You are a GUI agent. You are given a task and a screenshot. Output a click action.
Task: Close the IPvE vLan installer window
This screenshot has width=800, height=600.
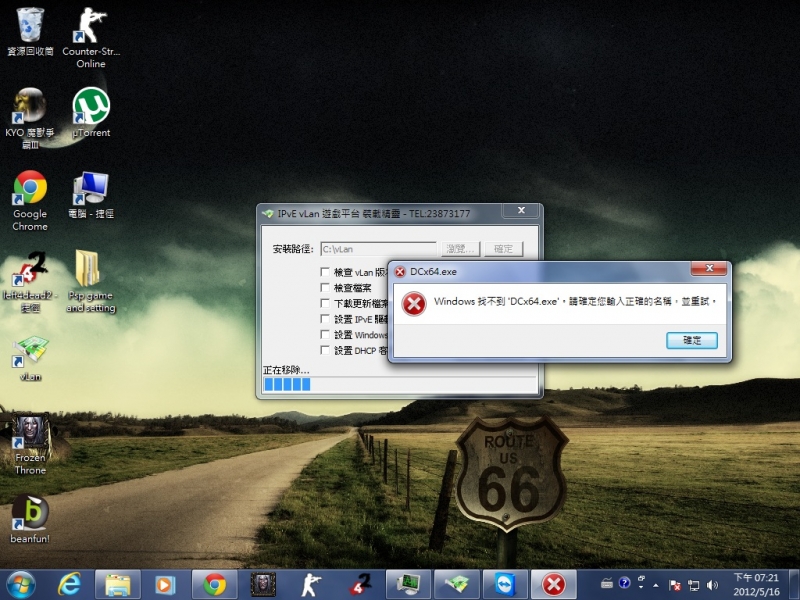point(520,211)
